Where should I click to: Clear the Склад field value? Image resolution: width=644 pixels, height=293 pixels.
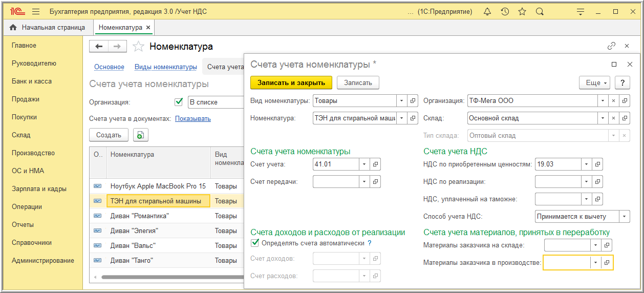click(613, 118)
